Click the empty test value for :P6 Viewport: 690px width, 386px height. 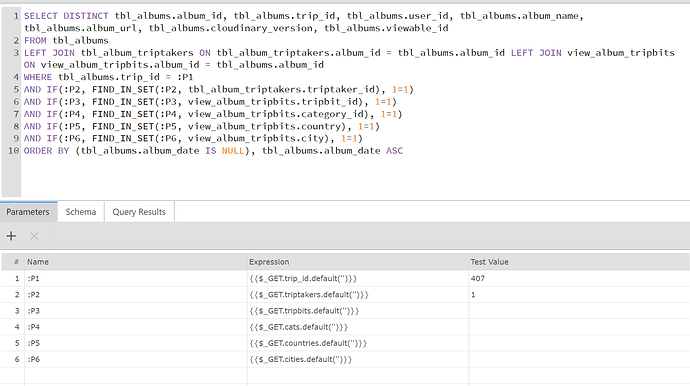579,359
